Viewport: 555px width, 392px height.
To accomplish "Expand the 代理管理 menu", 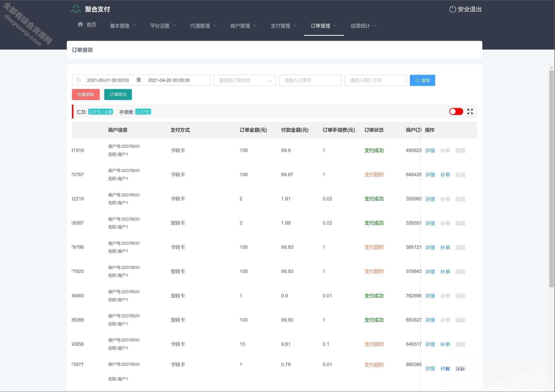I will [203, 26].
